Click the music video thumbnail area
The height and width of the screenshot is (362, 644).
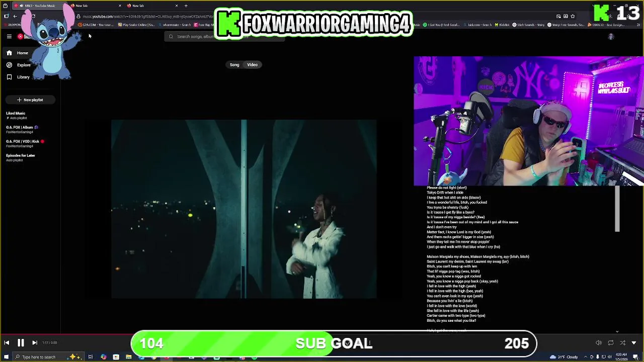[x=244, y=209]
